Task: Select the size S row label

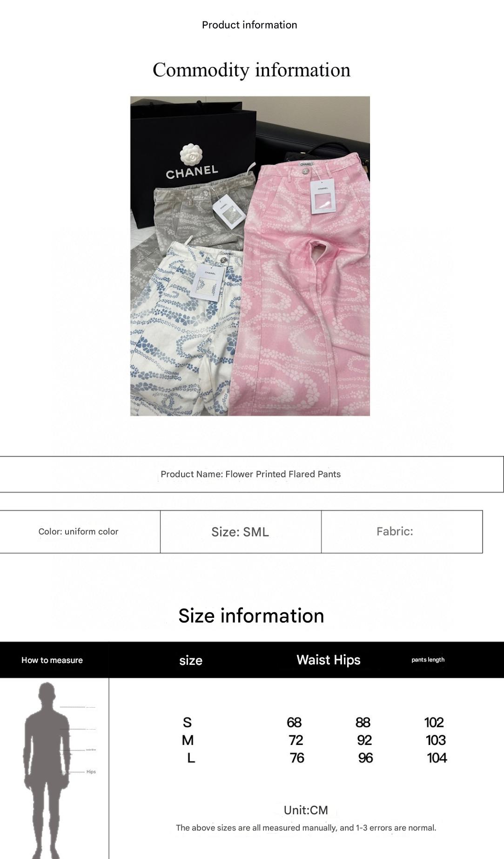Action: click(x=187, y=722)
